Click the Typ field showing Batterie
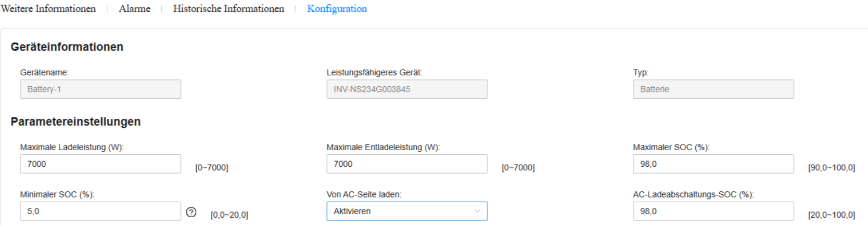868x225 pixels. pos(713,89)
